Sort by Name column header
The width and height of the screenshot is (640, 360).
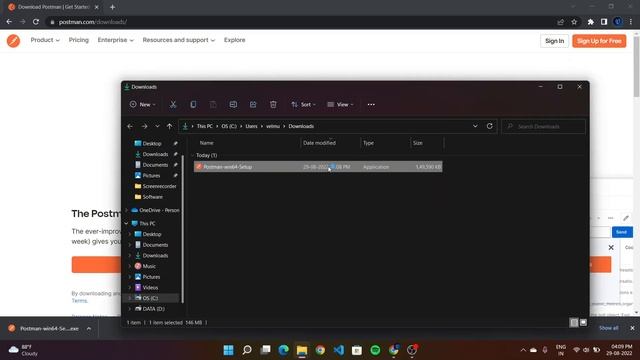(x=207, y=143)
